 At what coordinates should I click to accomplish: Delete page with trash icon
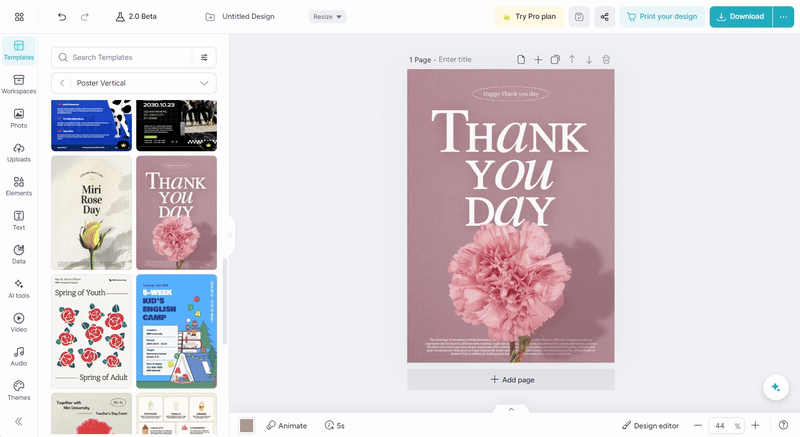coord(606,60)
